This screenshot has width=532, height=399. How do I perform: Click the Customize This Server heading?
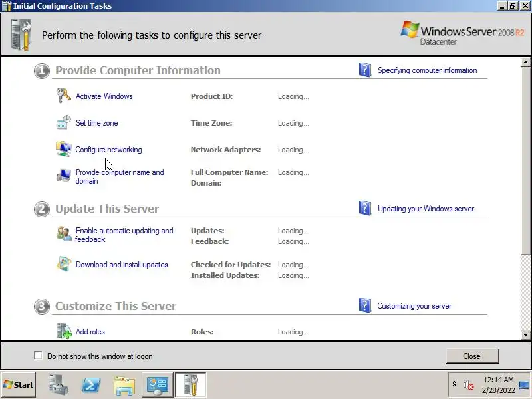(x=116, y=306)
